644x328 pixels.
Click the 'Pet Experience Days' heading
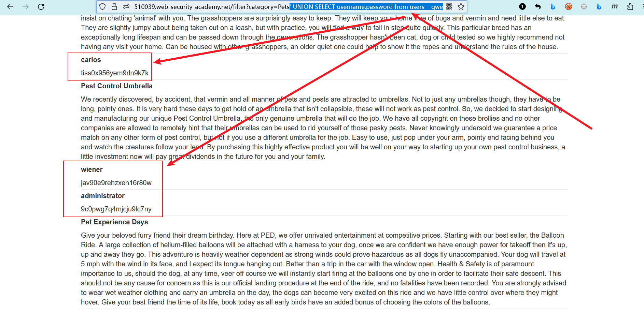click(114, 222)
